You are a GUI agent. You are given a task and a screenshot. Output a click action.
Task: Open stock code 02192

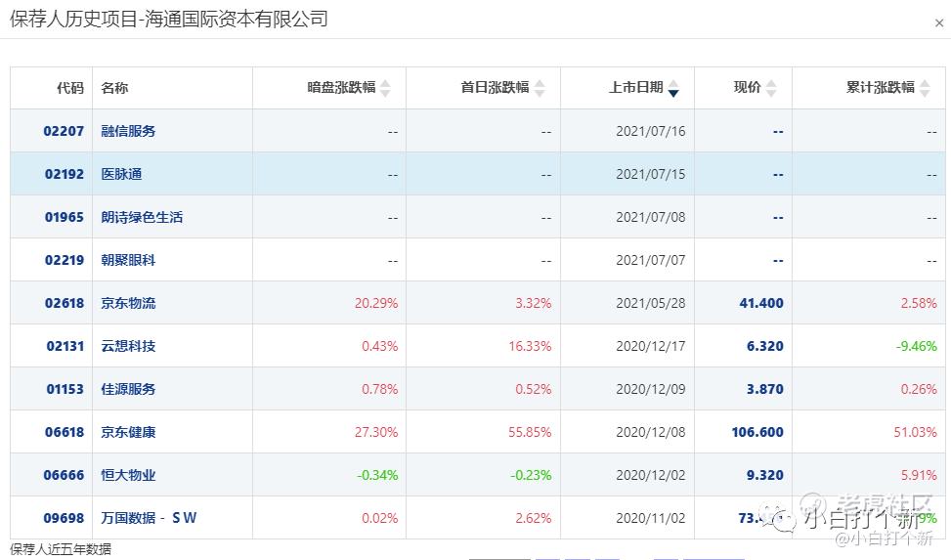65,174
